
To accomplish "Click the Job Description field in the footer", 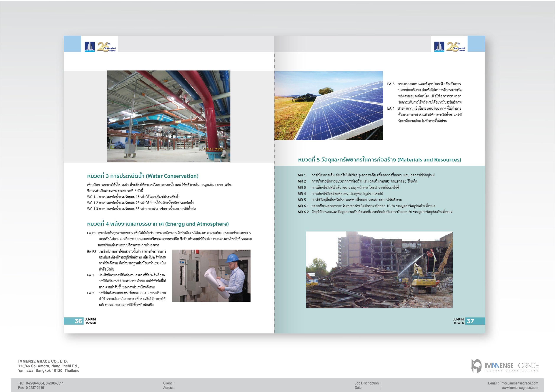I will pyautogui.click(x=367, y=383).
